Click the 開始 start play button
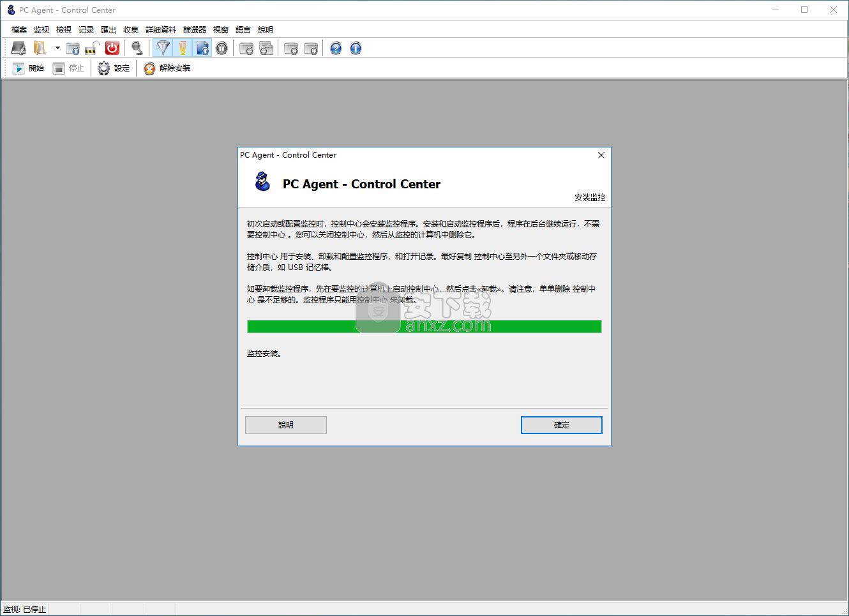 click(28, 68)
